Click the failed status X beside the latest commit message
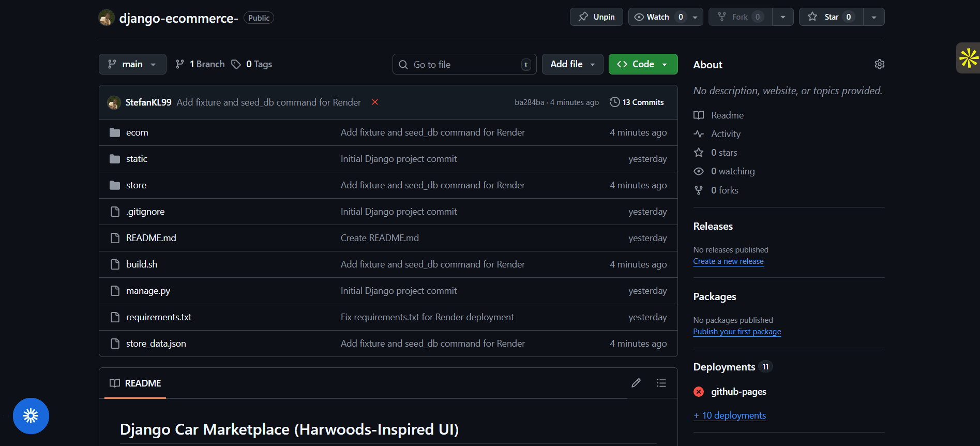 point(375,102)
